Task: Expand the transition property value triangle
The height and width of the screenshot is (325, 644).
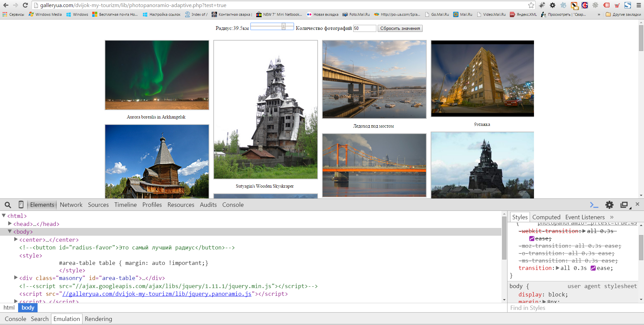Action: tap(557, 268)
